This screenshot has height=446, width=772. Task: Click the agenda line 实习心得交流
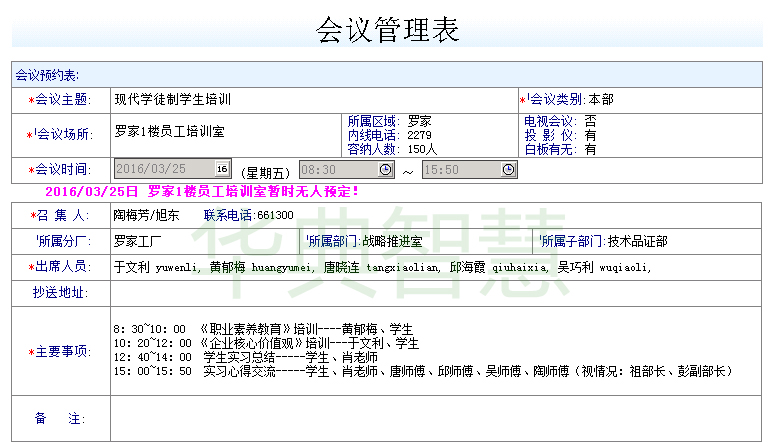[423, 371]
